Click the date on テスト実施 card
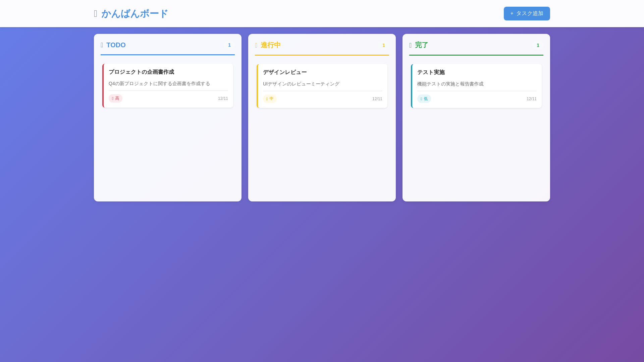The image size is (644, 362). point(532,99)
